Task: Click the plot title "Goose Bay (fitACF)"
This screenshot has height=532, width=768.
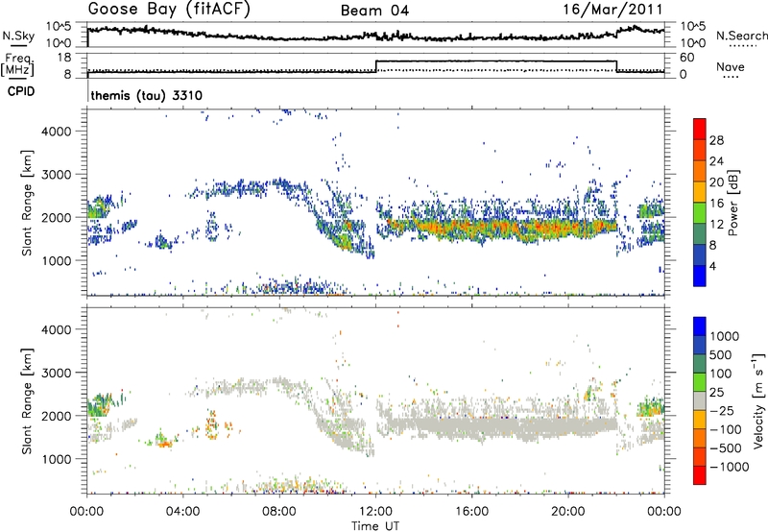Action: tap(169, 10)
